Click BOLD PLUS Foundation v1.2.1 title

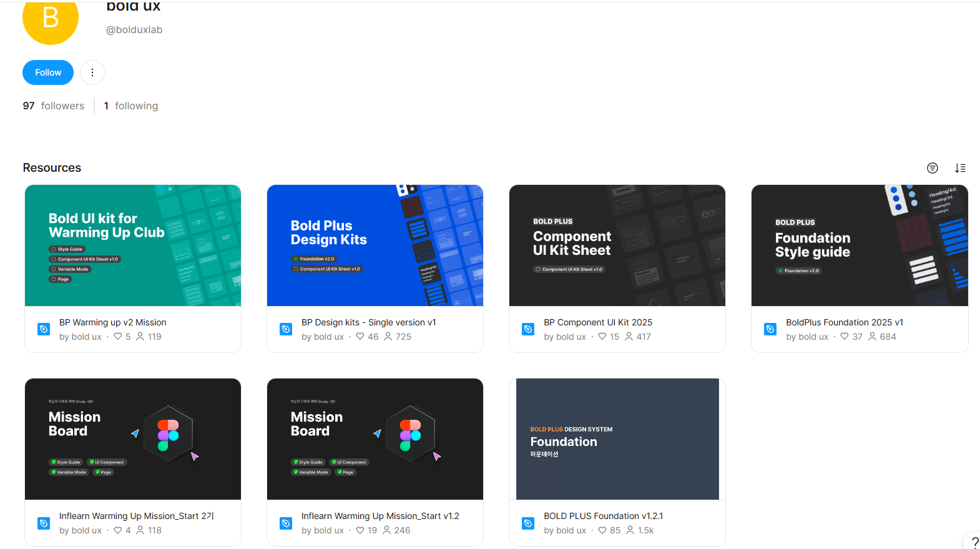tap(604, 516)
